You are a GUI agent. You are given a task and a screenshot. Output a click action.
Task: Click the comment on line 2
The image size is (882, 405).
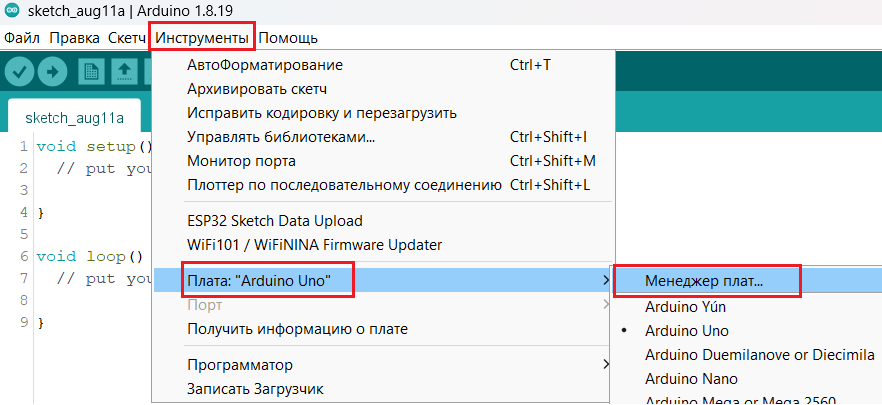pyautogui.click(x=104, y=169)
